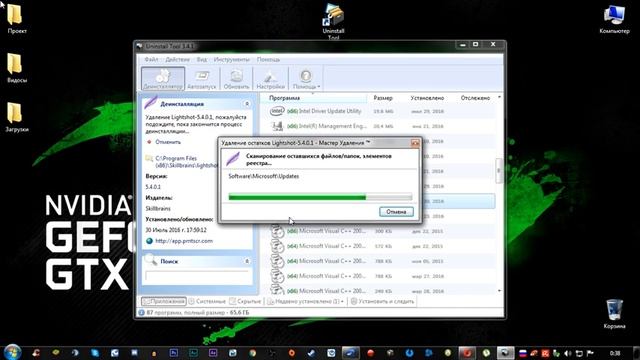This screenshot has height=360, width=640.
Task: Click the scanning progress bar in dialog
Action: coord(320,198)
